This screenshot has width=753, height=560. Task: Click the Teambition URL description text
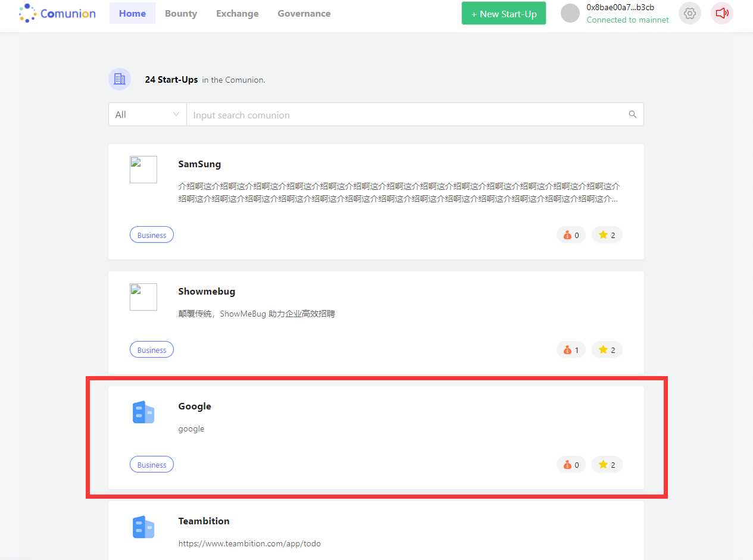(x=249, y=543)
